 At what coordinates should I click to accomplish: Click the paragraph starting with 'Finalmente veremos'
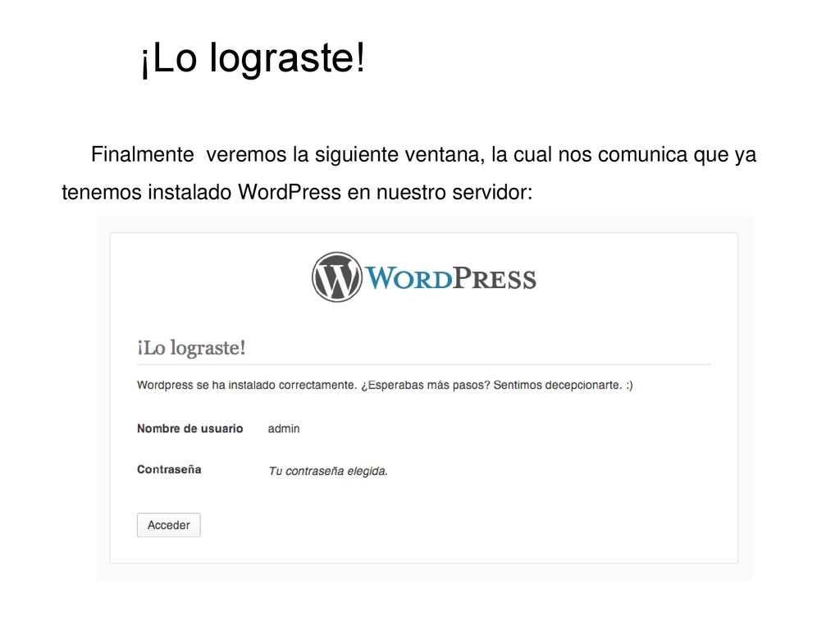coord(409,173)
